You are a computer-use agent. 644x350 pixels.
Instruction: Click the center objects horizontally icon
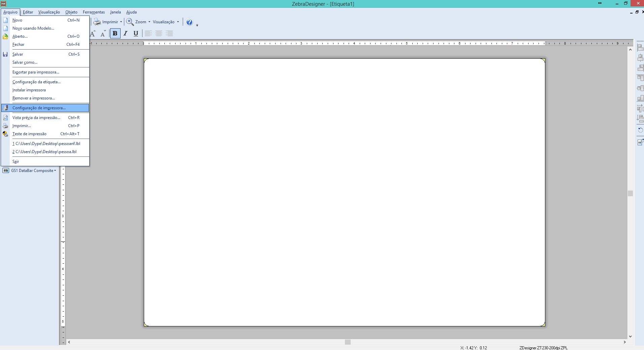(640, 58)
